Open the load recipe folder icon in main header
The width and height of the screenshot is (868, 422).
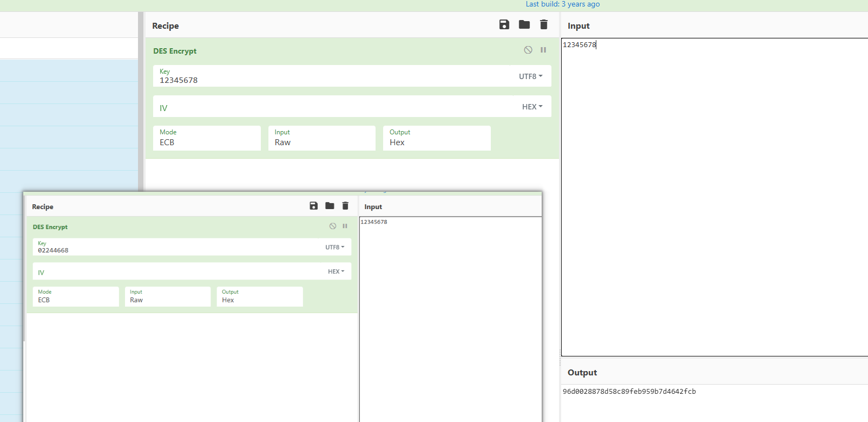(524, 24)
